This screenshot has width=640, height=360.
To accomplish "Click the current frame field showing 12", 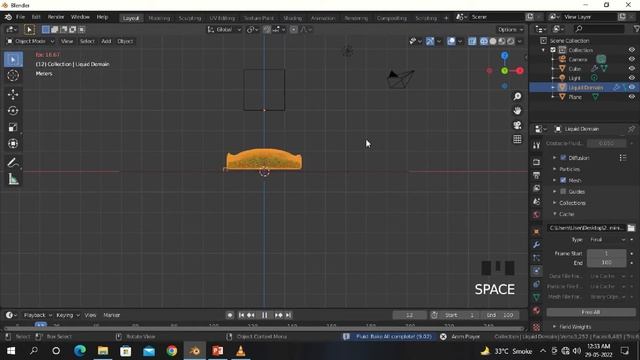I will pyautogui.click(x=409, y=315).
